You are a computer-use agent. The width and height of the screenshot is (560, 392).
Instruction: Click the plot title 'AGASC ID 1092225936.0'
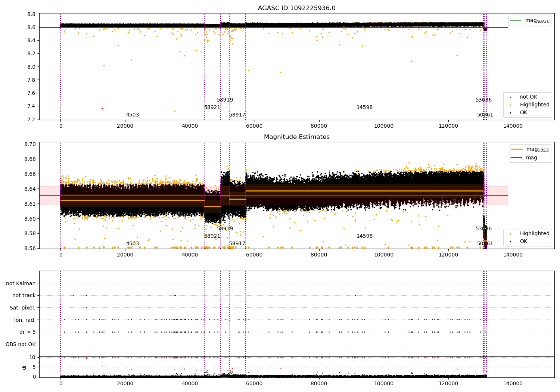pos(296,8)
